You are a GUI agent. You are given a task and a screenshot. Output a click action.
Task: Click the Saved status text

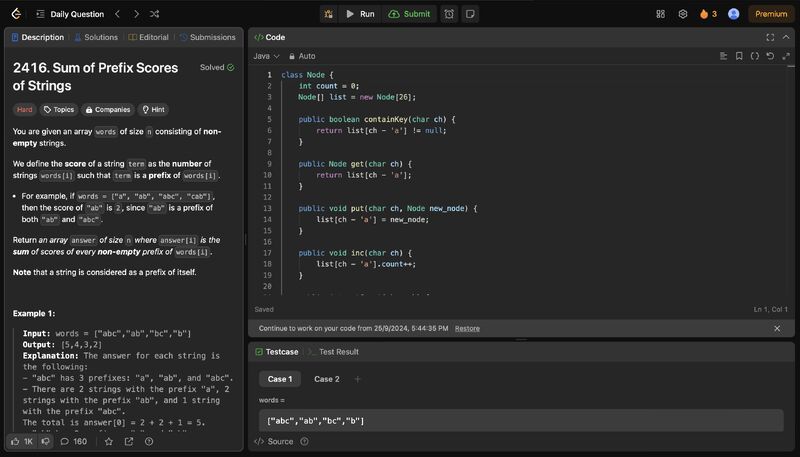pos(264,309)
